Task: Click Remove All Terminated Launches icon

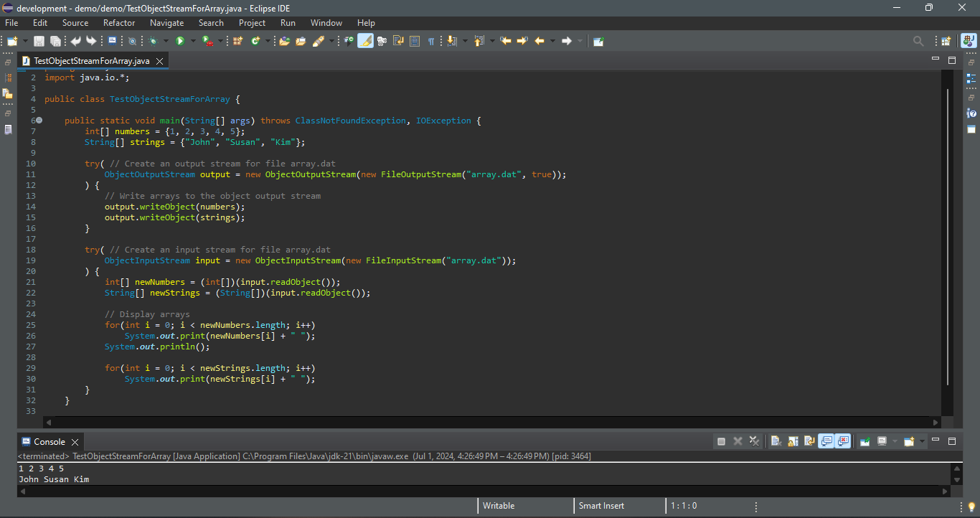Action: coord(754,441)
